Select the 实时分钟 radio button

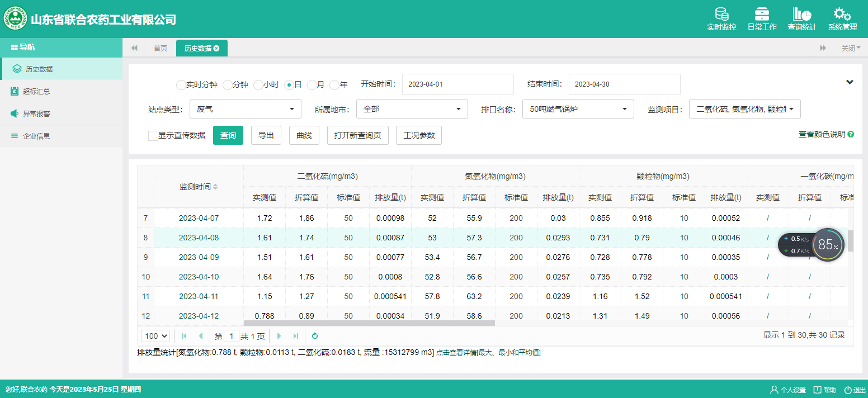[x=181, y=85]
